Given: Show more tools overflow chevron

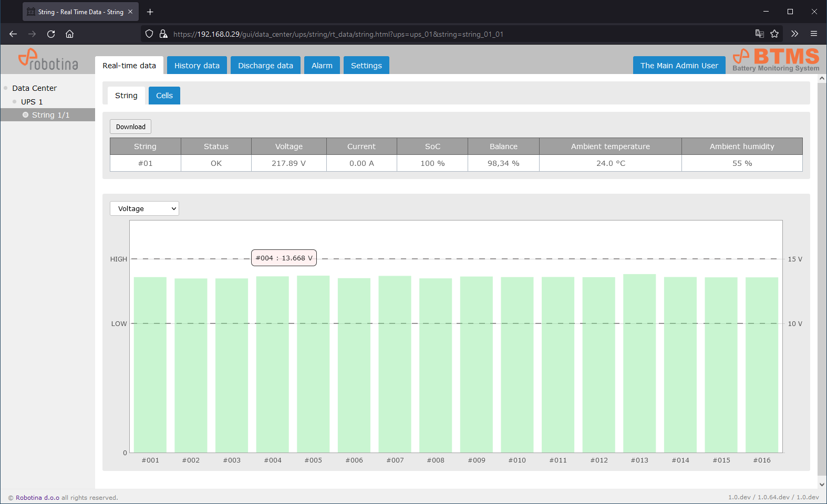Looking at the screenshot, I should click(x=794, y=34).
